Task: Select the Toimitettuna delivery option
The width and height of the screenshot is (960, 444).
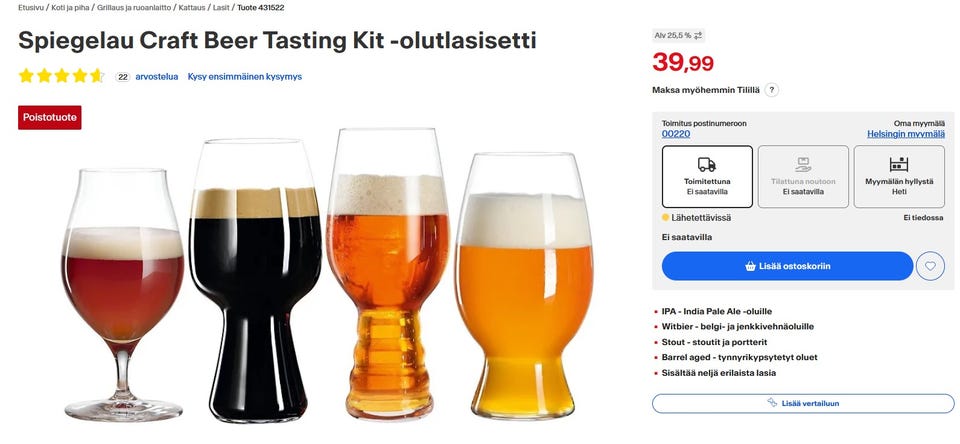Action: coord(707,177)
